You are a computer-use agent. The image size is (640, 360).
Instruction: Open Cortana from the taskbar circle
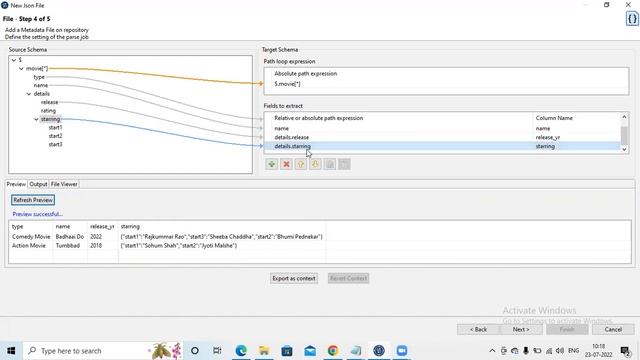click(x=195, y=351)
